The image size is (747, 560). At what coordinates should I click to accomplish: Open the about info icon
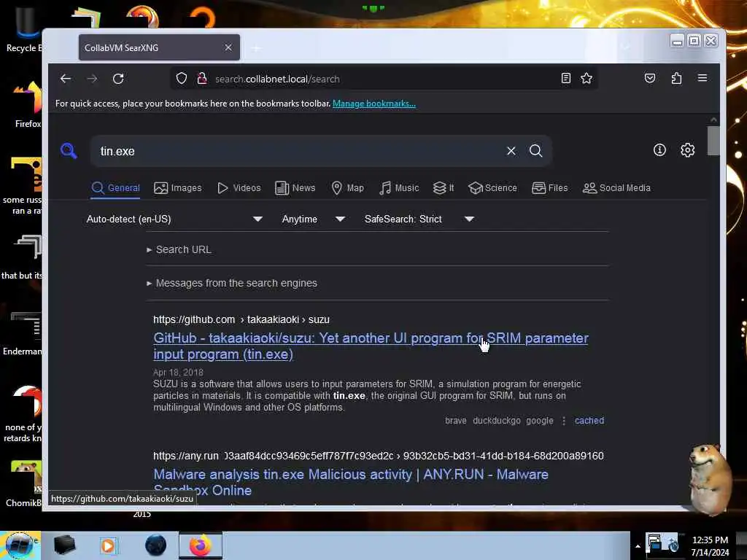click(659, 150)
